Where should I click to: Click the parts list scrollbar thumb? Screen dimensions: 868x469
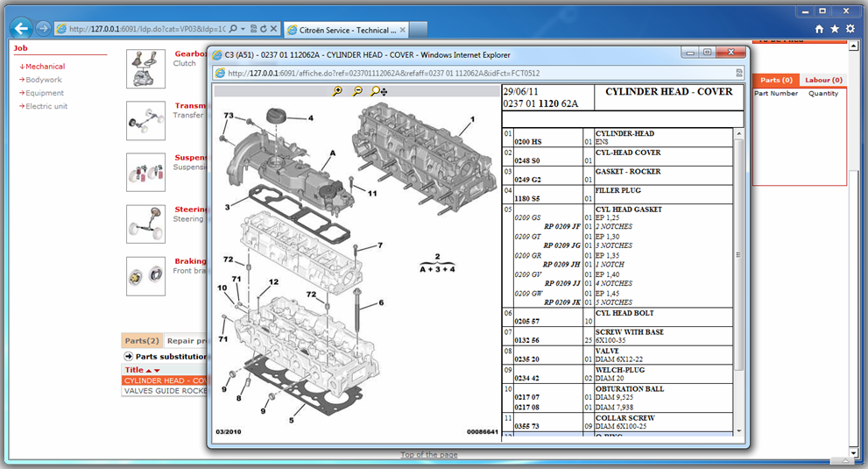point(738,254)
